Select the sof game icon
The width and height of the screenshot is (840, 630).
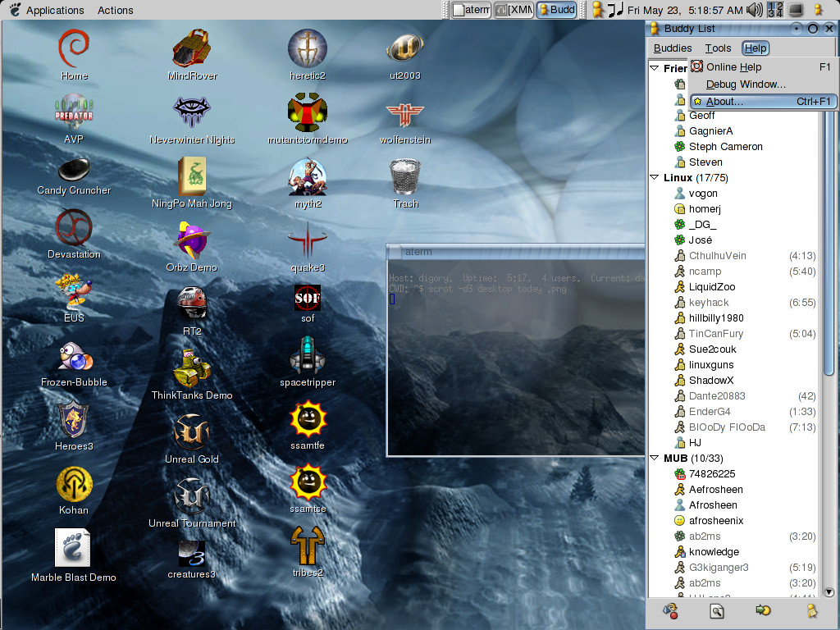click(x=308, y=298)
